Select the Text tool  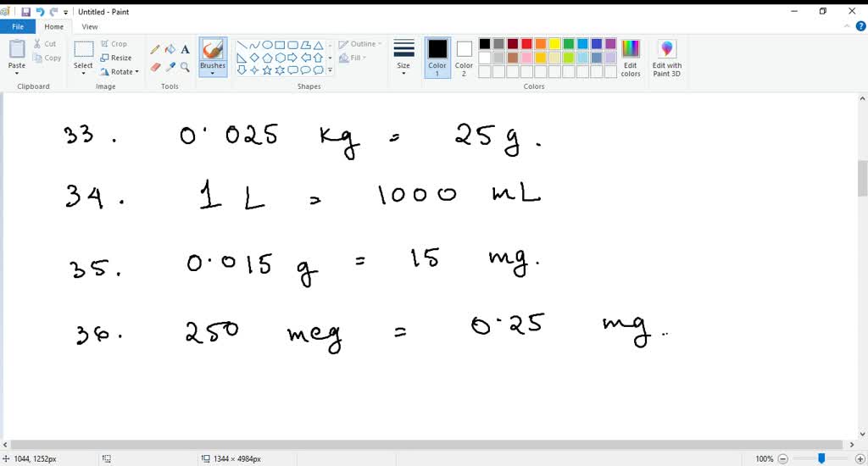click(185, 50)
